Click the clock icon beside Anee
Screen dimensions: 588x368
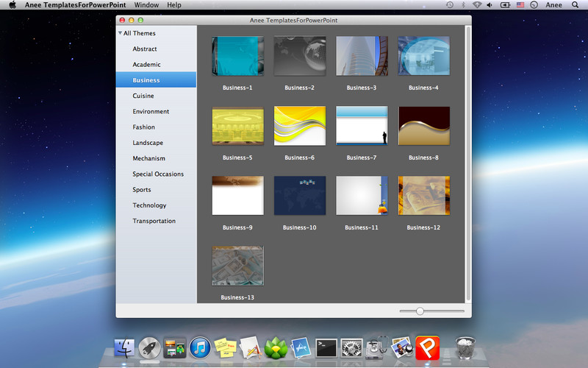tap(534, 5)
